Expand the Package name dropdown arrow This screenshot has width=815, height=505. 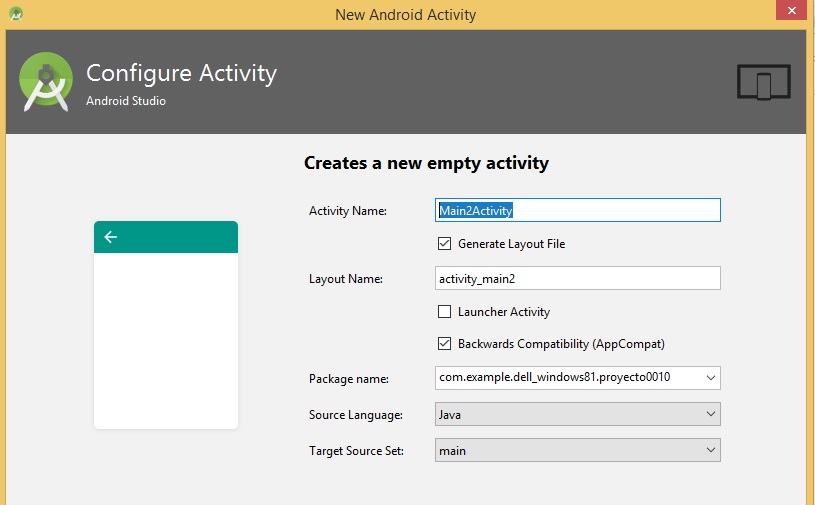(x=710, y=378)
